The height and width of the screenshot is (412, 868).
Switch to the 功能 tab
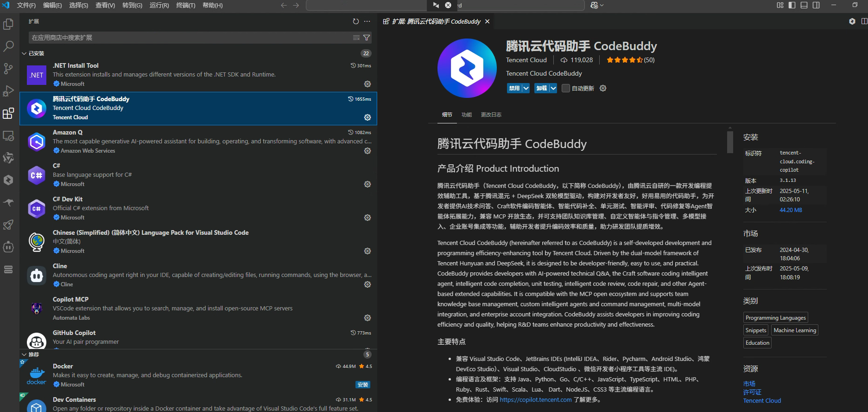467,115
